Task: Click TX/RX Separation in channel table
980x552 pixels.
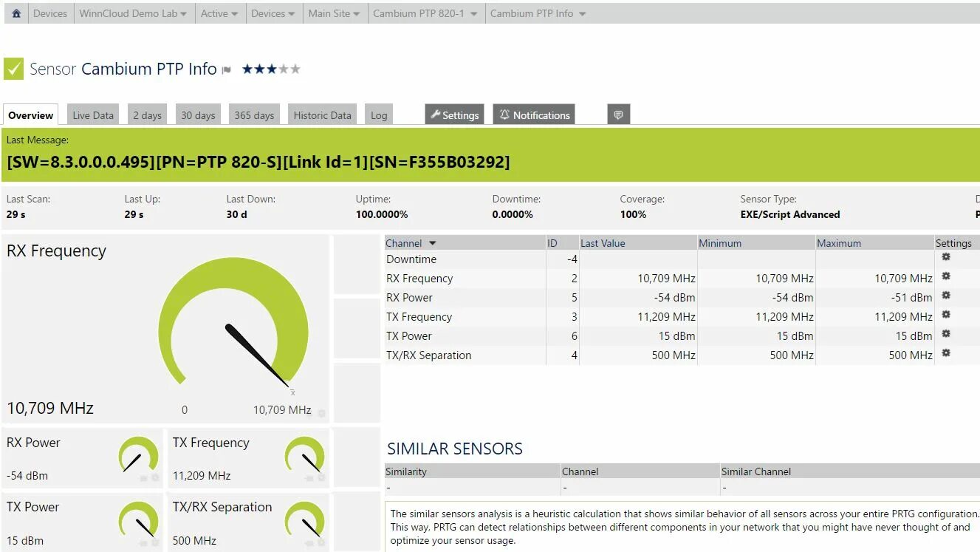Action: (428, 355)
